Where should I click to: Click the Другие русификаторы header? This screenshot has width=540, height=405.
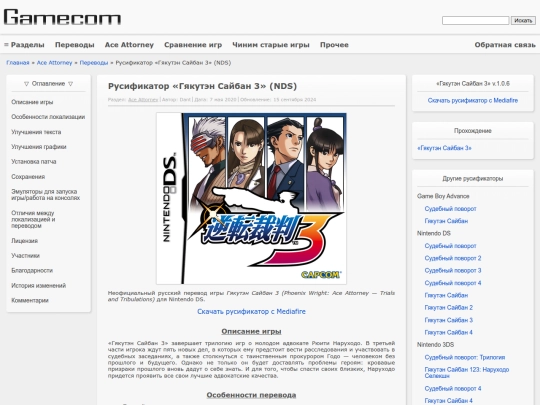click(x=472, y=178)
